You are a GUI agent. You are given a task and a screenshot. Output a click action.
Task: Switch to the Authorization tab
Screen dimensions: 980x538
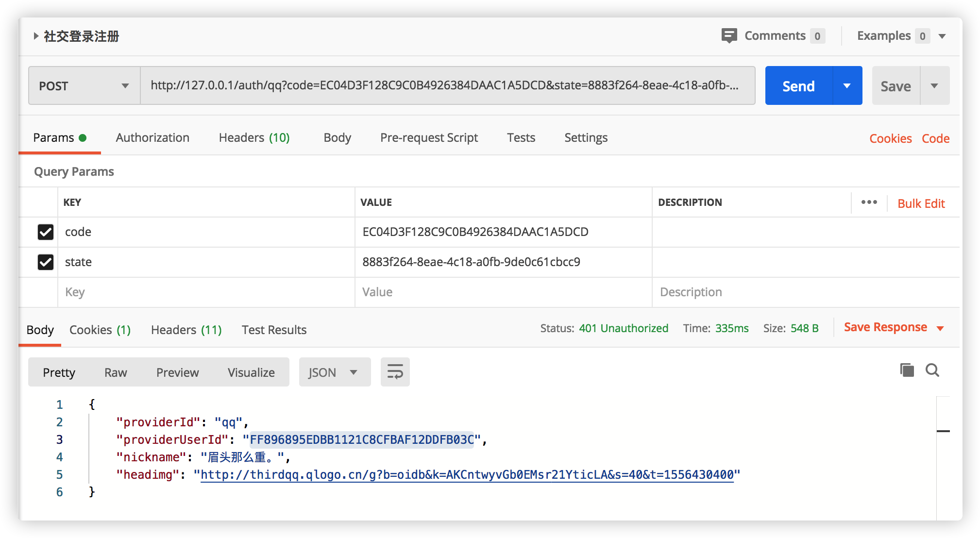(152, 138)
